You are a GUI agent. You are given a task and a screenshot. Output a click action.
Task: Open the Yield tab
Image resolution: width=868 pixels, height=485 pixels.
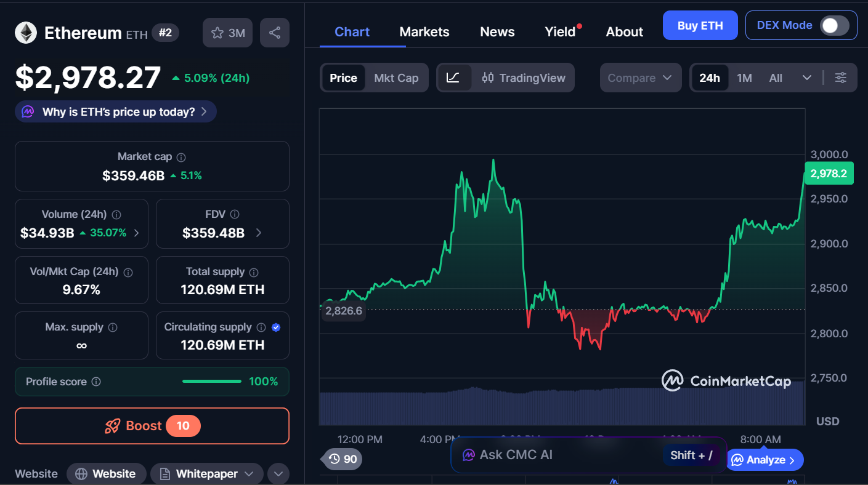click(x=559, y=31)
